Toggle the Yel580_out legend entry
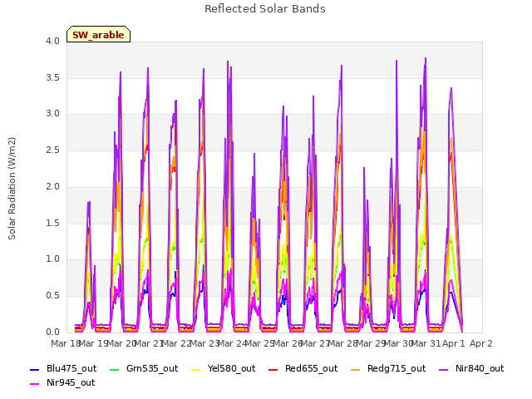Viewport: 532px width, 399px height. coord(224,368)
